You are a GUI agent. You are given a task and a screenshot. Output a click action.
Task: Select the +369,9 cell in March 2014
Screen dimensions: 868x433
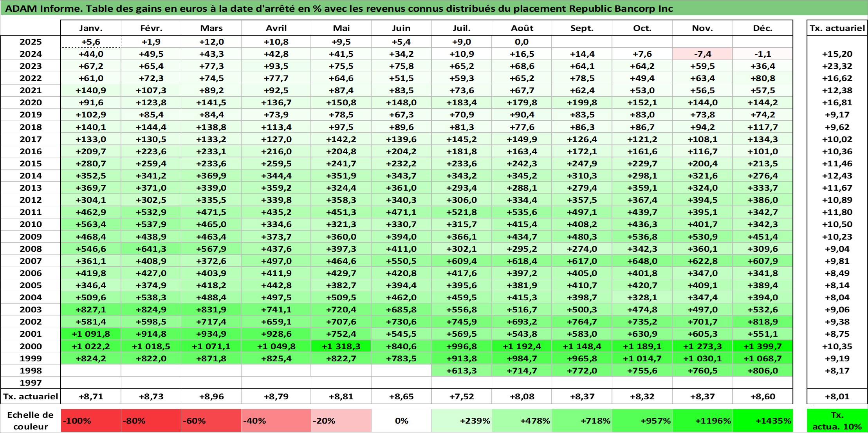(x=211, y=176)
